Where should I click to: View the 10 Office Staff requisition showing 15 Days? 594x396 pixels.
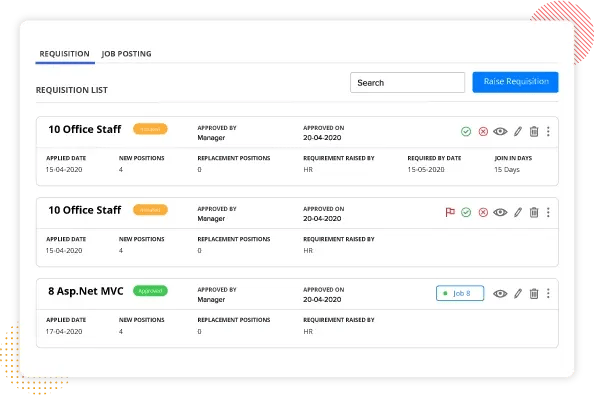pyautogui.click(x=500, y=131)
